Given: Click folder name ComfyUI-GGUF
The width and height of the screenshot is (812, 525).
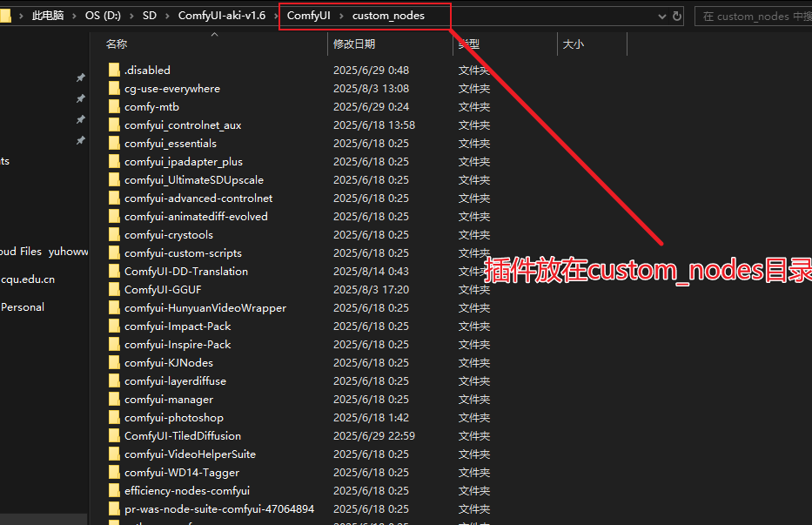Looking at the screenshot, I should (163, 289).
